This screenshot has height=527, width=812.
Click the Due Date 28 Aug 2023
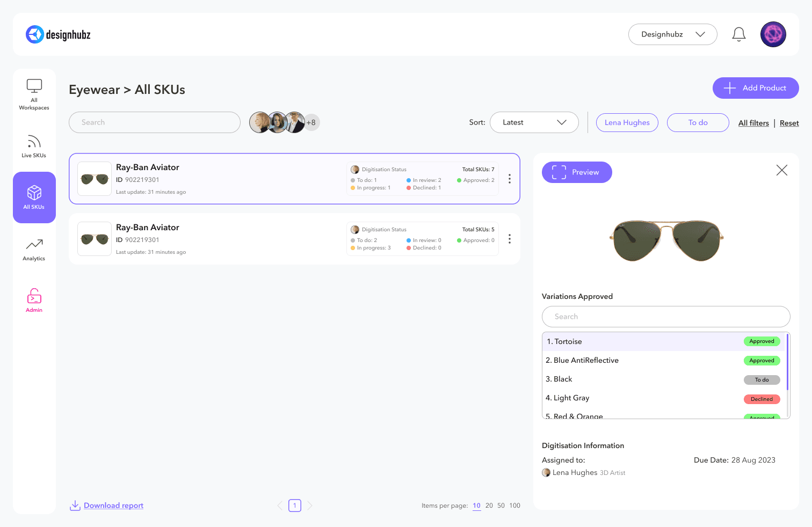coord(735,460)
